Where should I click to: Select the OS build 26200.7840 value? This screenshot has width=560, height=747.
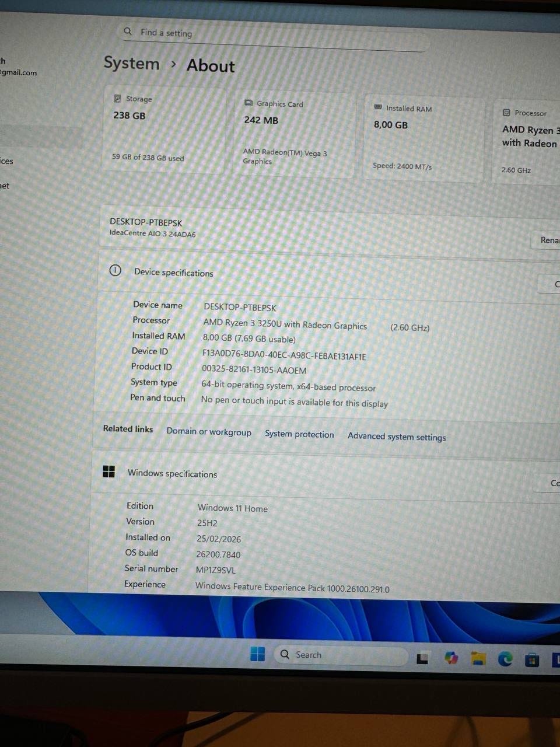point(218,554)
